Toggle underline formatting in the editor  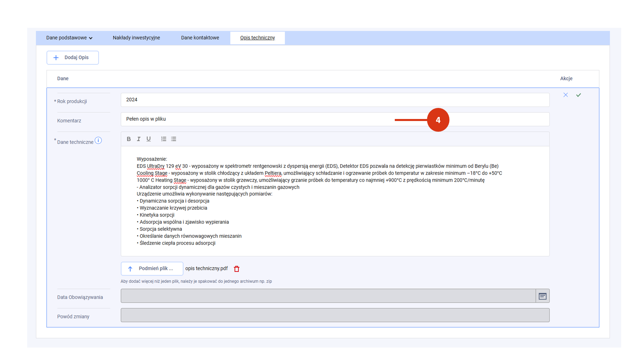pyautogui.click(x=149, y=139)
